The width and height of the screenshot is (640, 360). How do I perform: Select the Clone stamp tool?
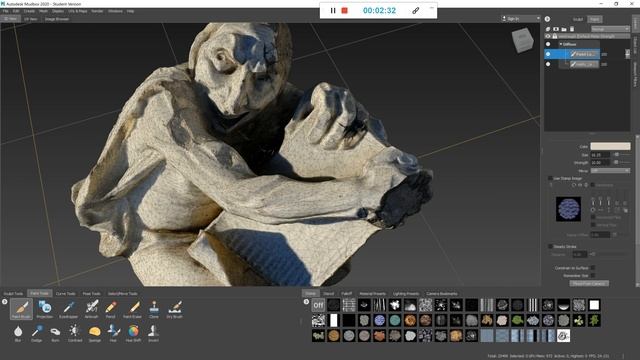coord(154,309)
